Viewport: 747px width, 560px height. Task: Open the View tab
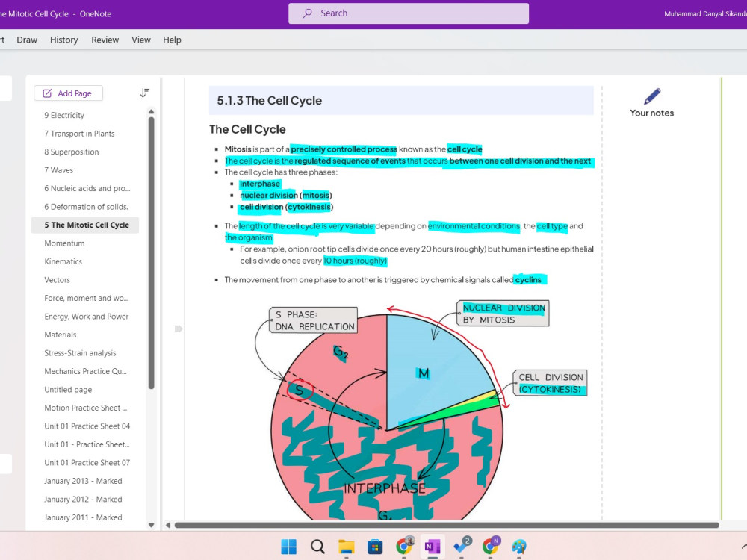(141, 40)
